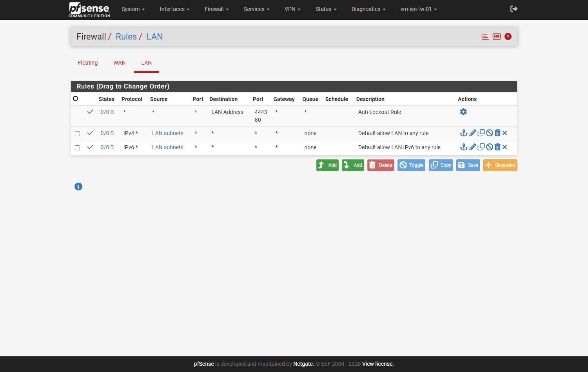Click the red Delete button
The image size is (588, 372).
click(381, 165)
